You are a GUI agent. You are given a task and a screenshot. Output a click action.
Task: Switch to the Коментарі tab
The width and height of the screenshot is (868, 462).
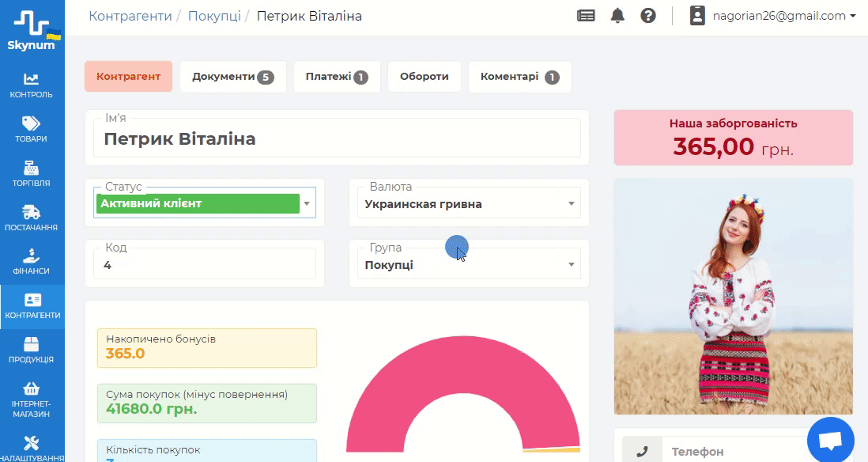coord(520,77)
